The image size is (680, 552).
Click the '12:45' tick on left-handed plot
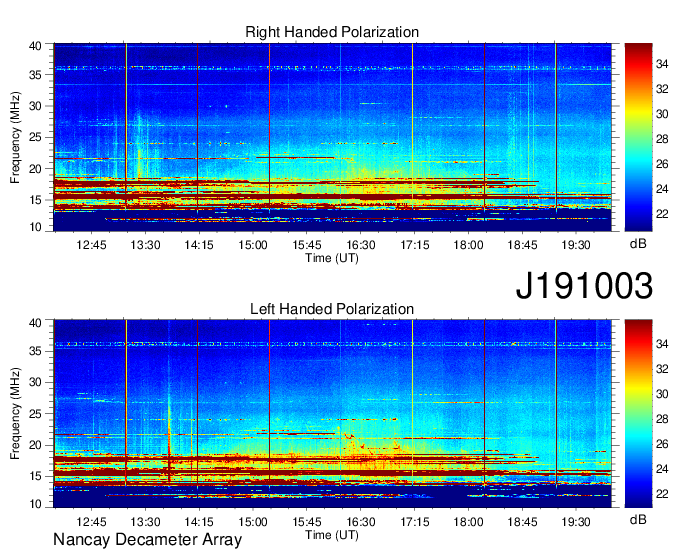point(91,522)
